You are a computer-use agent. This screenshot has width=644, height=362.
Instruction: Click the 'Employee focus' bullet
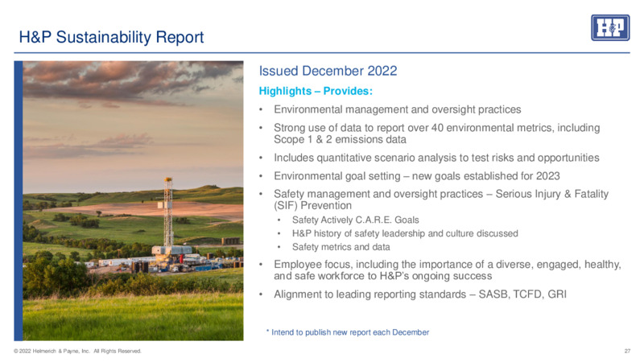pos(447,270)
